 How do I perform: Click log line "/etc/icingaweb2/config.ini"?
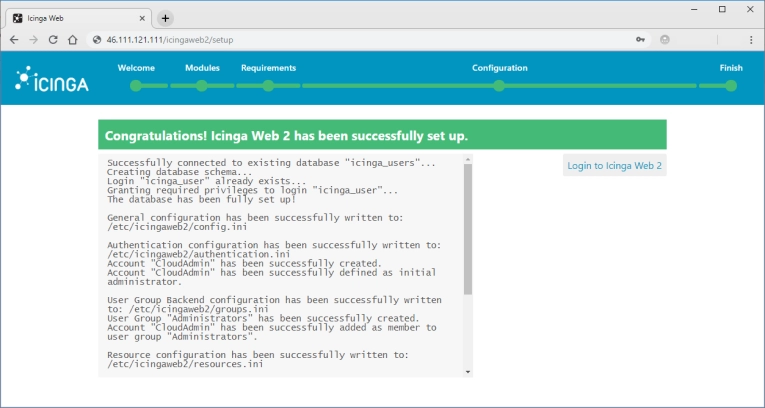click(177, 227)
